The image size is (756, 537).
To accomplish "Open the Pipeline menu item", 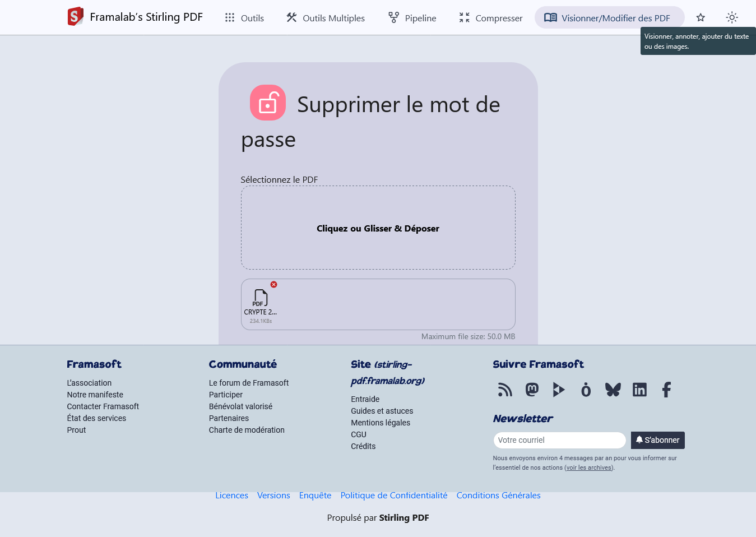I will pos(412,18).
